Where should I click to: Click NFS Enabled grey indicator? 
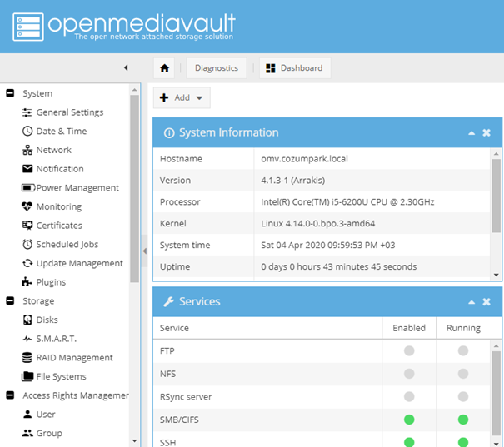409,374
